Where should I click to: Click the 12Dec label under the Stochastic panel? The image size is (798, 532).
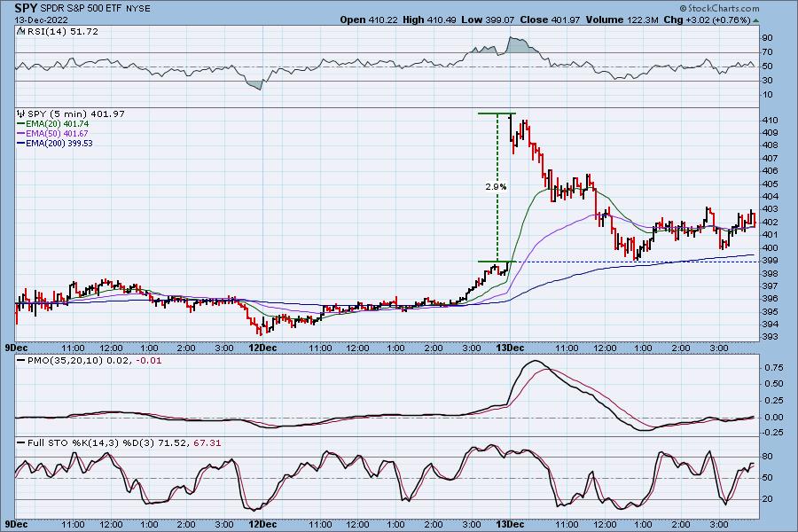[262, 524]
